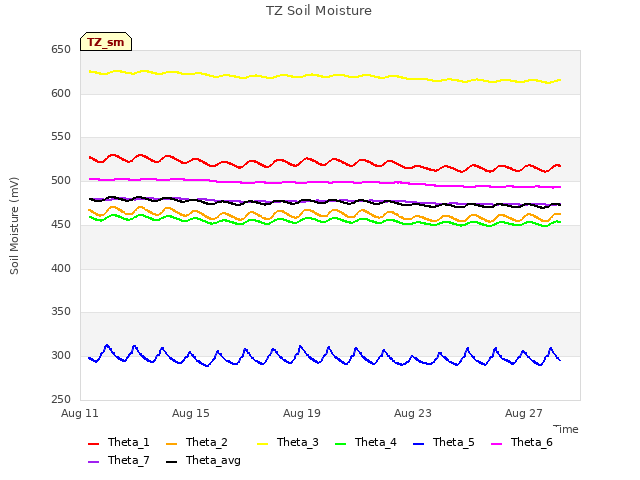Click the chart title TZ Soil Moisture
Screen dimensions: 640x480
(319, 11)
